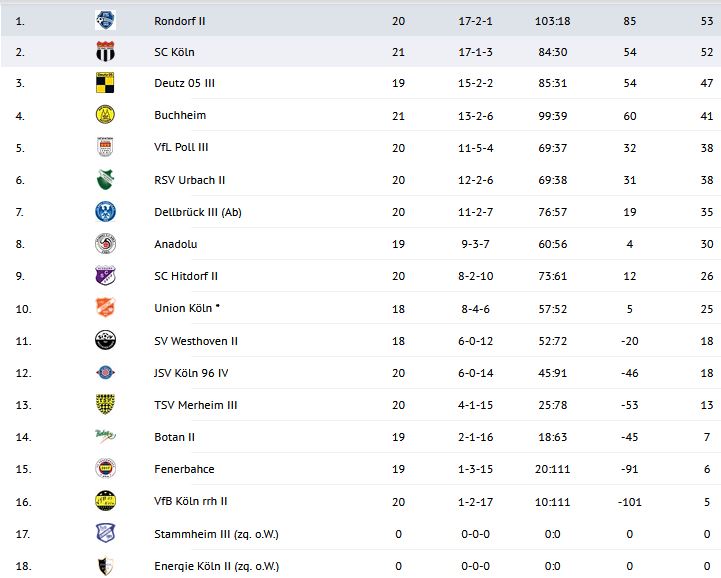This screenshot has height=578, width=721.
Task: Click the SC Köln club logo
Action: coord(105,52)
